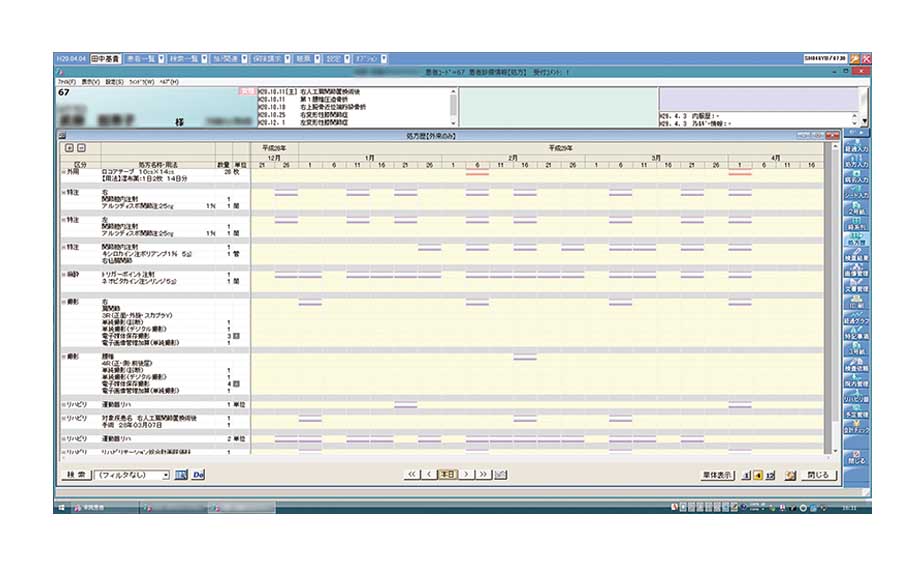Jump to today with the 本日 button
Image resolution: width=920 pixels, height=568 pixels.
447,475
